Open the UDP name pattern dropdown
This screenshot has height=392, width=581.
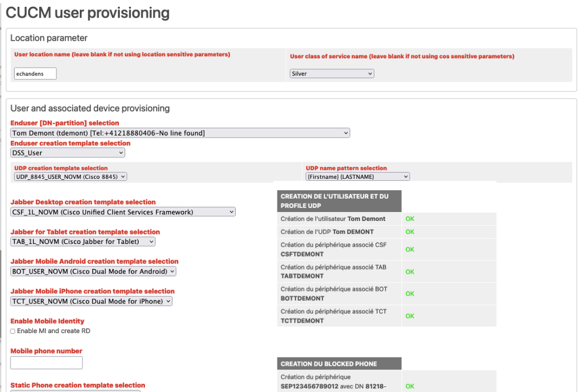358,177
